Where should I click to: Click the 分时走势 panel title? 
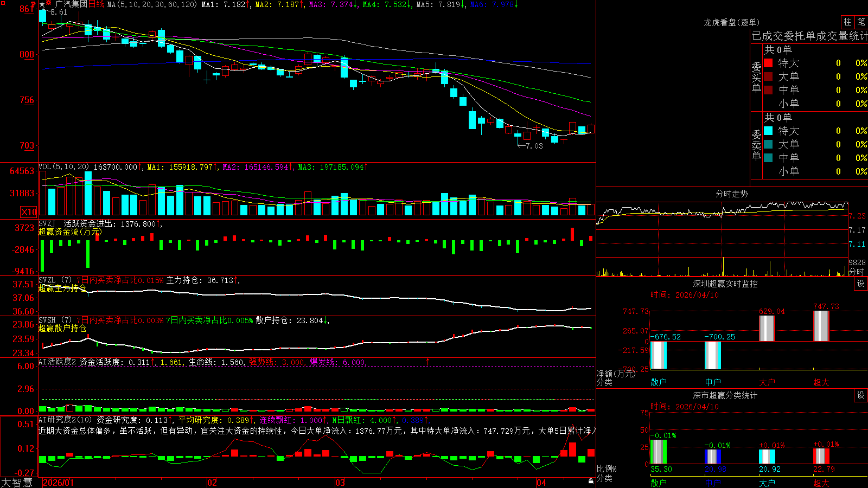click(732, 194)
